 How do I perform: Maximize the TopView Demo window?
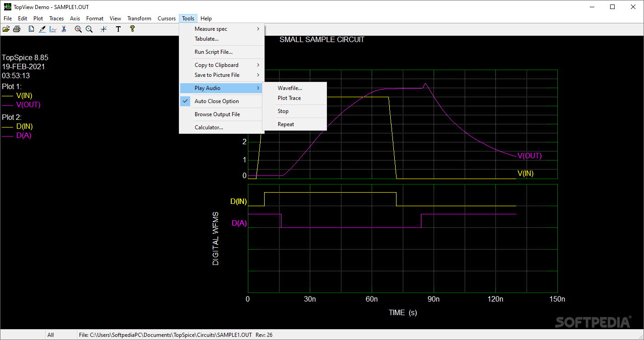pos(612,7)
